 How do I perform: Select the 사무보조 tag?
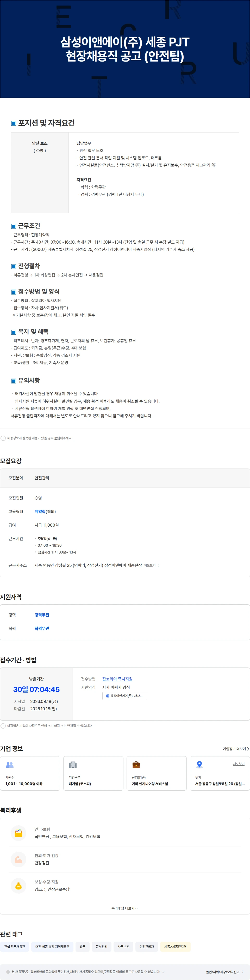[123, 947]
